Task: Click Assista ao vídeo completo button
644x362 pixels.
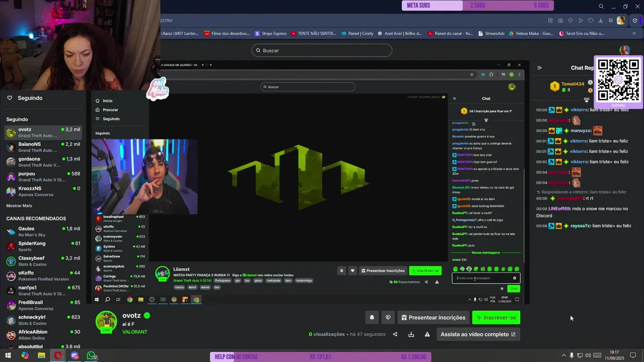Action: (x=478, y=334)
